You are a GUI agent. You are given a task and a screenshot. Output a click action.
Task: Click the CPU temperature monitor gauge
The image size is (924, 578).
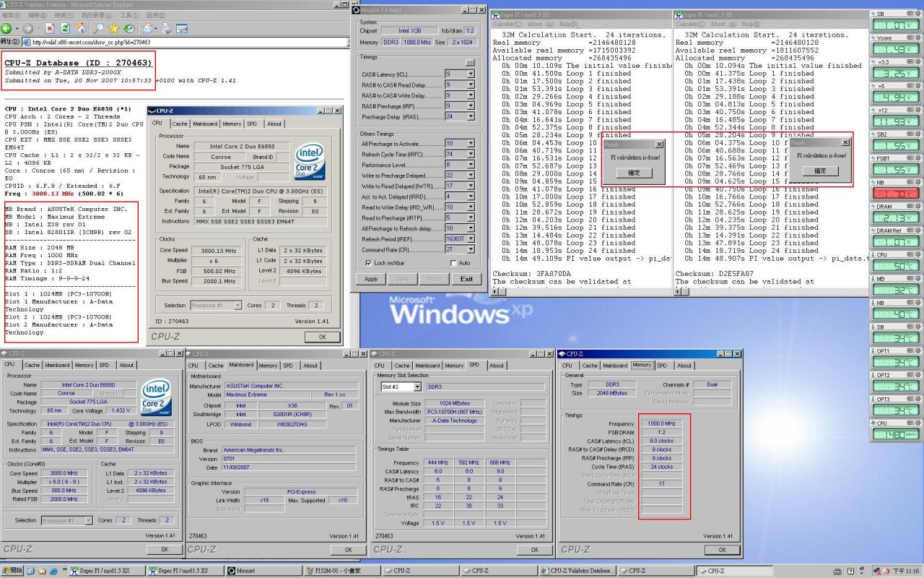click(897, 262)
